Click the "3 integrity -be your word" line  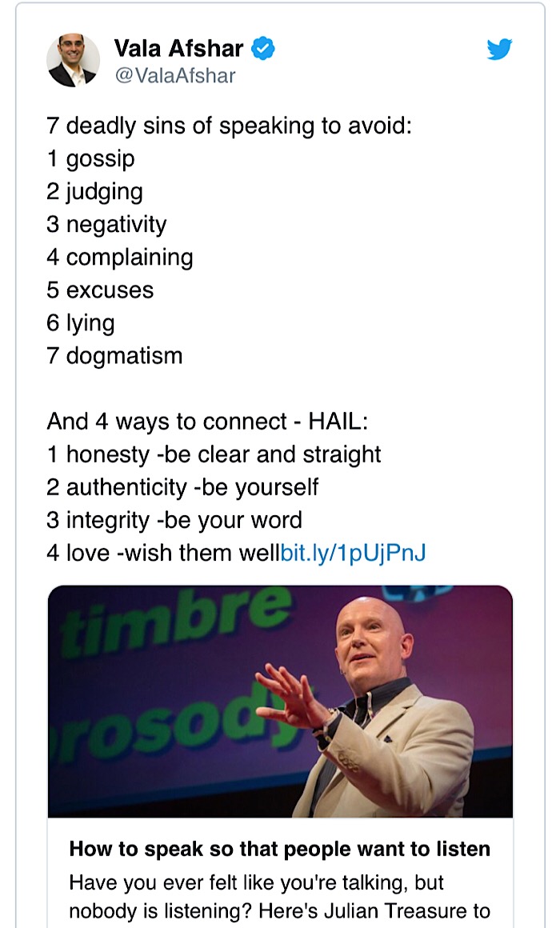[174, 520]
